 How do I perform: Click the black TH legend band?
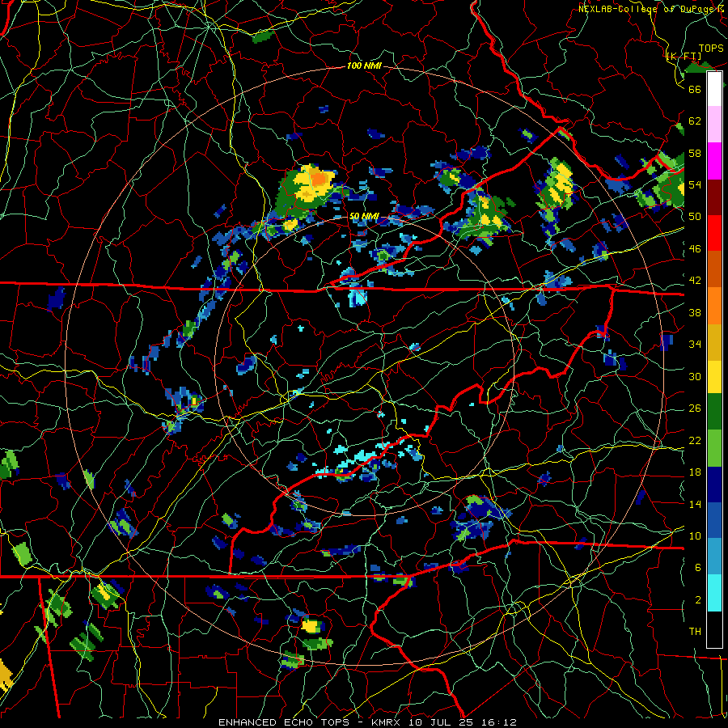pyautogui.click(x=714, y=629)
